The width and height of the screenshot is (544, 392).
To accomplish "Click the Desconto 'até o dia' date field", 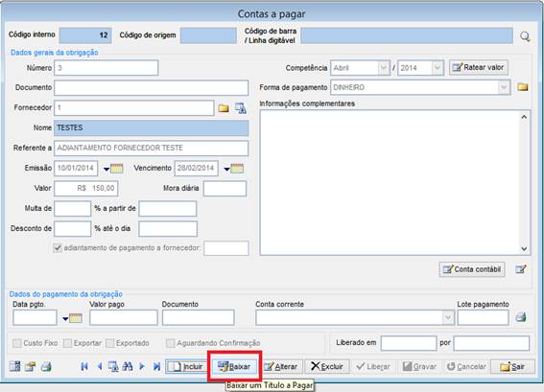I will [x=168, y=229].
